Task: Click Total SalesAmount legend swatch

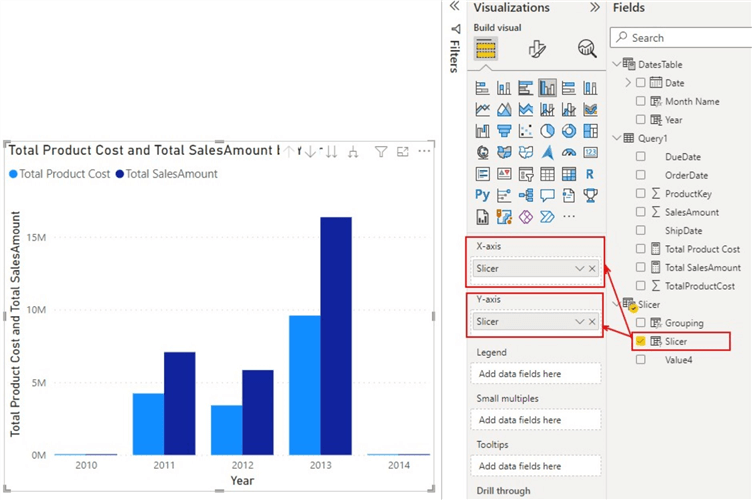Action: click(119, 174)
